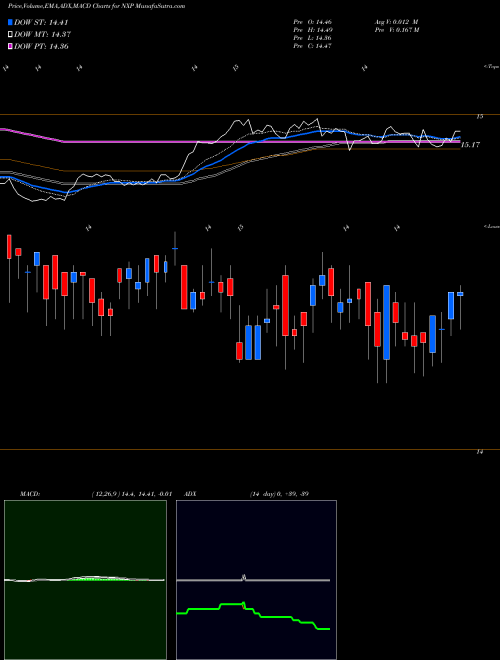The width and height of the screenshot is (500, 660).
Task: Click the 'Pre L: 14.36' value
Action: (x=313, y=38)
